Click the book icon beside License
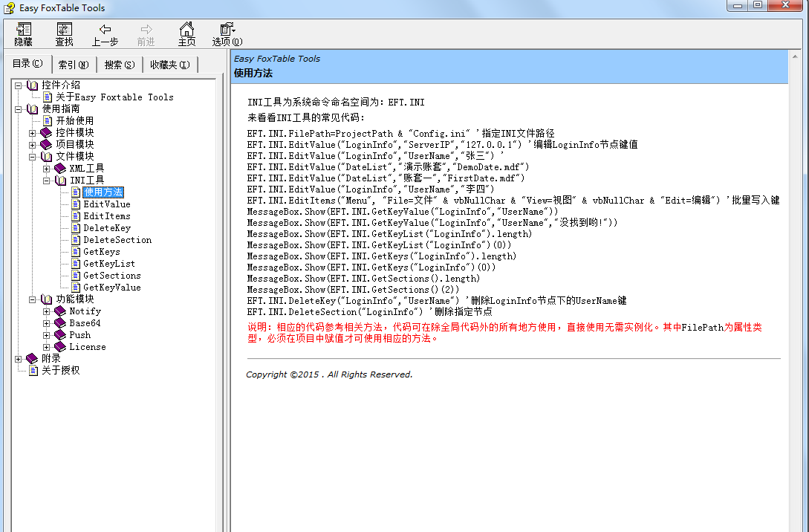 click(x=60, y=347)
